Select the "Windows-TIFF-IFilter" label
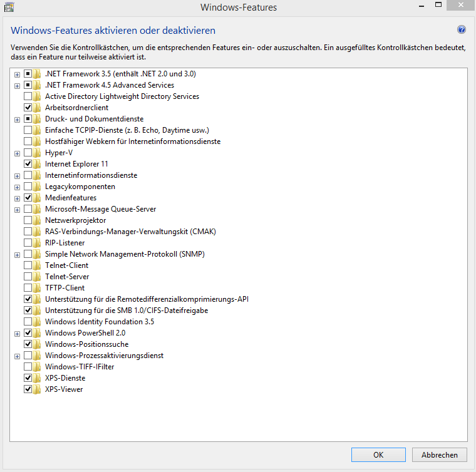476x472 pixels. (x=80, y=367)
